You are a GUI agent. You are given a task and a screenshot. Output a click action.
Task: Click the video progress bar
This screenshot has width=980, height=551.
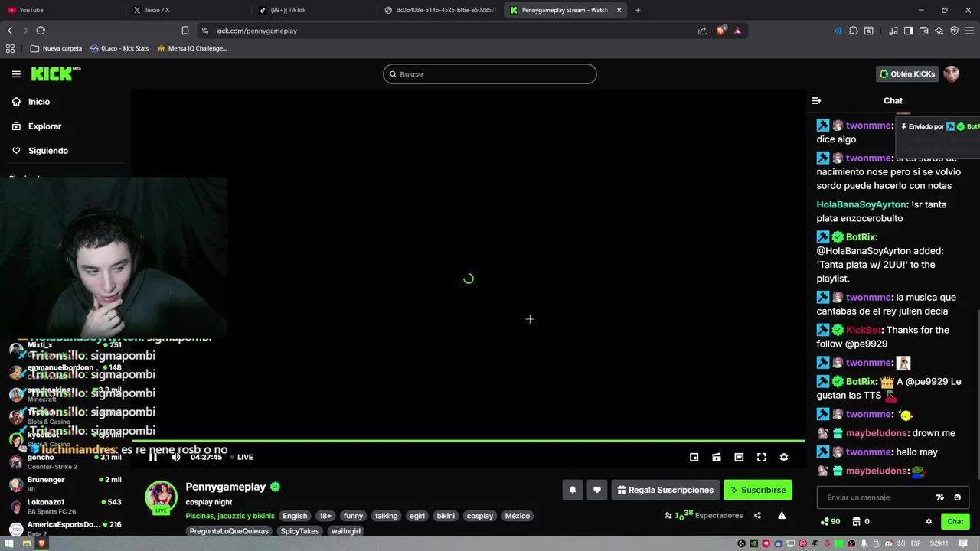point(468,441)
